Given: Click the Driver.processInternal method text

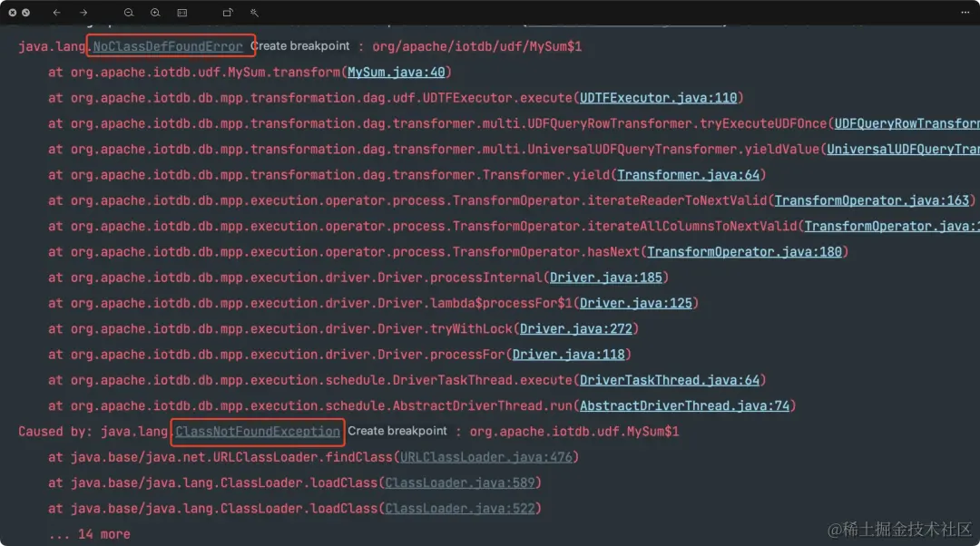Looking at the screenshot, I should point(459,278).
